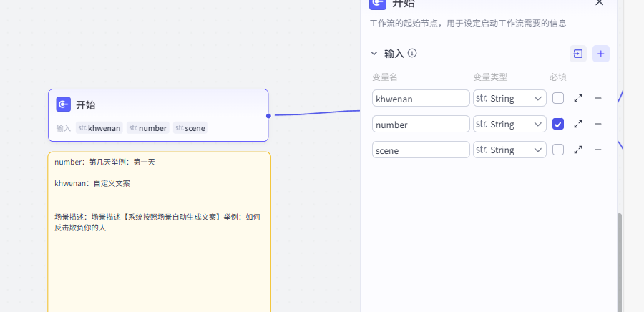Screen dimensions: 644x312
Task: Enable required checkbox for khwenan
Action: pyautogui.click(x=558, y=98)
